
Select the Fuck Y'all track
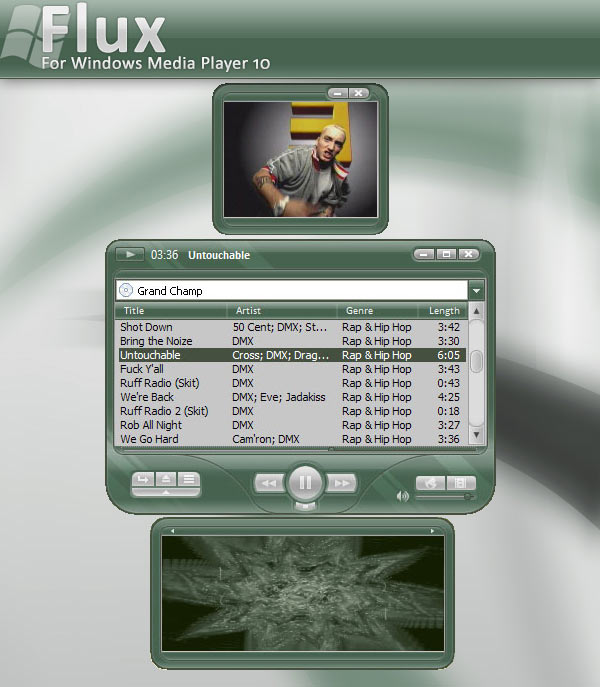click(x=142, y=369)
